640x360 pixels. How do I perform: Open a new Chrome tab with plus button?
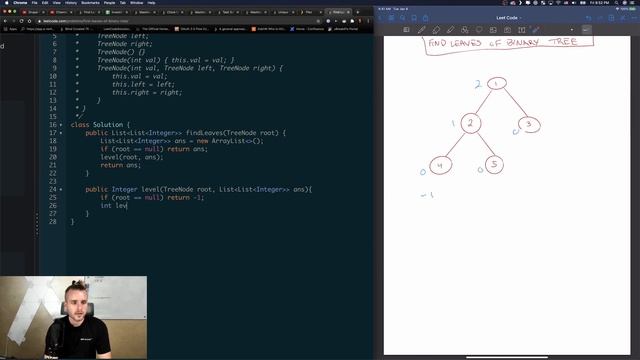click(x=358, y=12)
